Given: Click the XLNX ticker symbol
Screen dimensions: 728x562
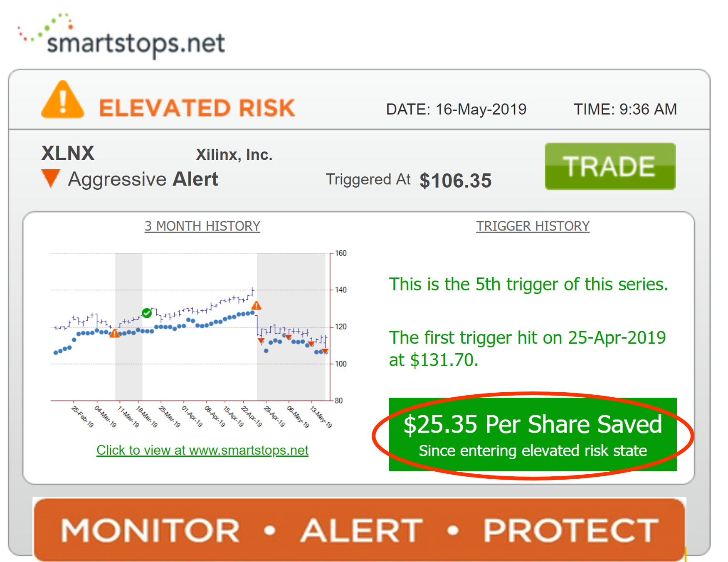Looking at the screenshot, I should [x=68, y=153].
